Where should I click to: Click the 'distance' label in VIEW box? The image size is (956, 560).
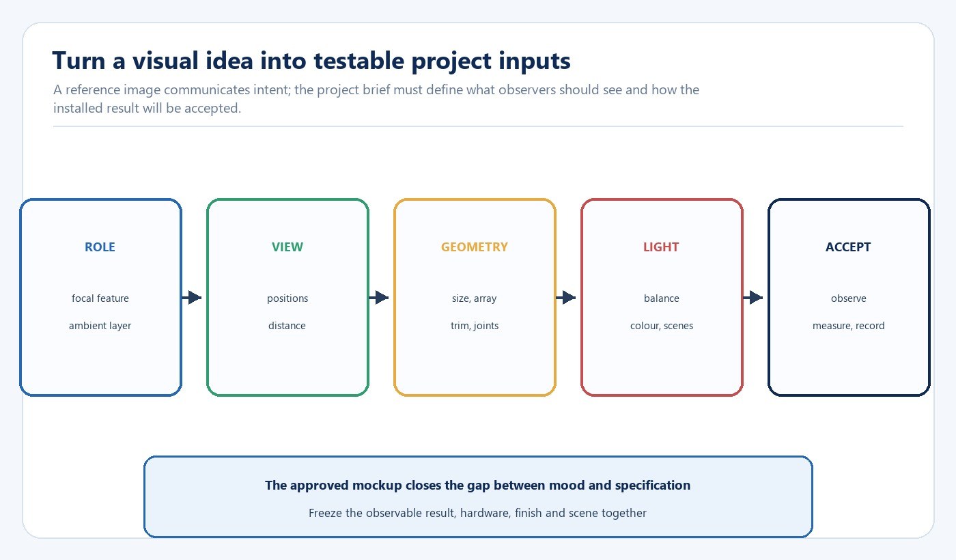287,326
